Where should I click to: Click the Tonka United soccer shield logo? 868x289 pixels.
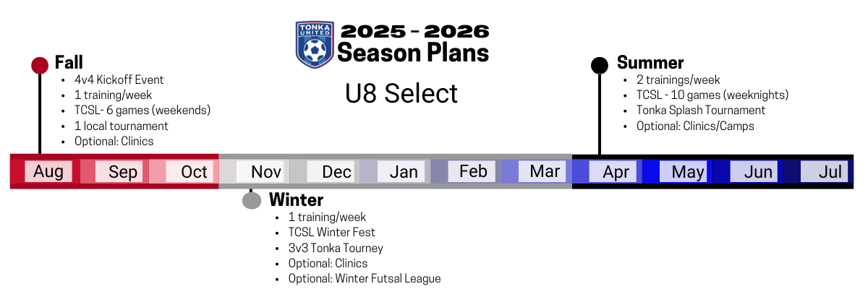click(314, 44)
